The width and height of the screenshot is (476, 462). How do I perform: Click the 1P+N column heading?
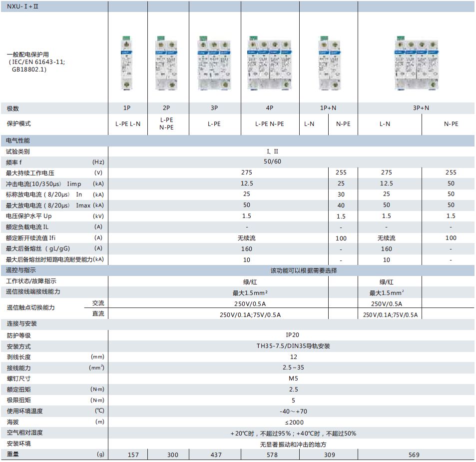[x=328, y=108]
